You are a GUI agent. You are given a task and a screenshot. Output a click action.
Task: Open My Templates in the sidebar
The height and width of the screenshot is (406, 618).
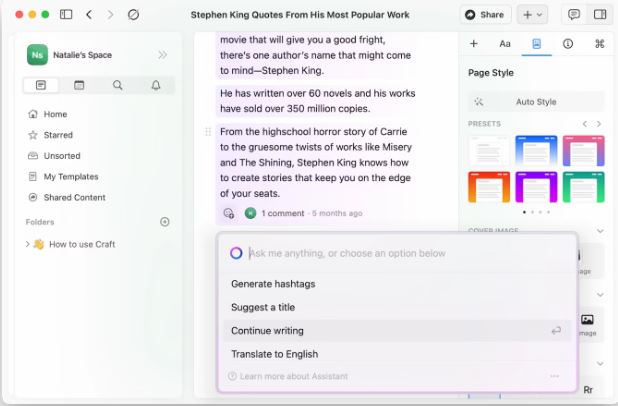[63, 177]
